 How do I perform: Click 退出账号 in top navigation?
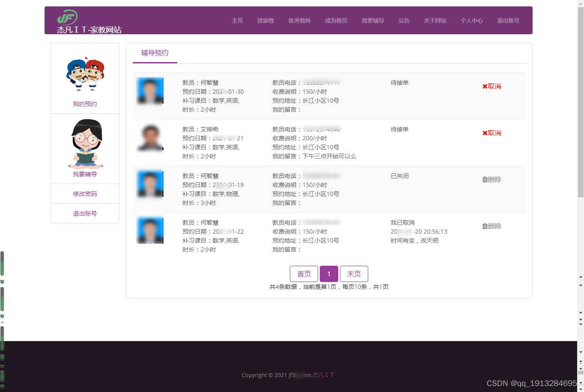508,21
